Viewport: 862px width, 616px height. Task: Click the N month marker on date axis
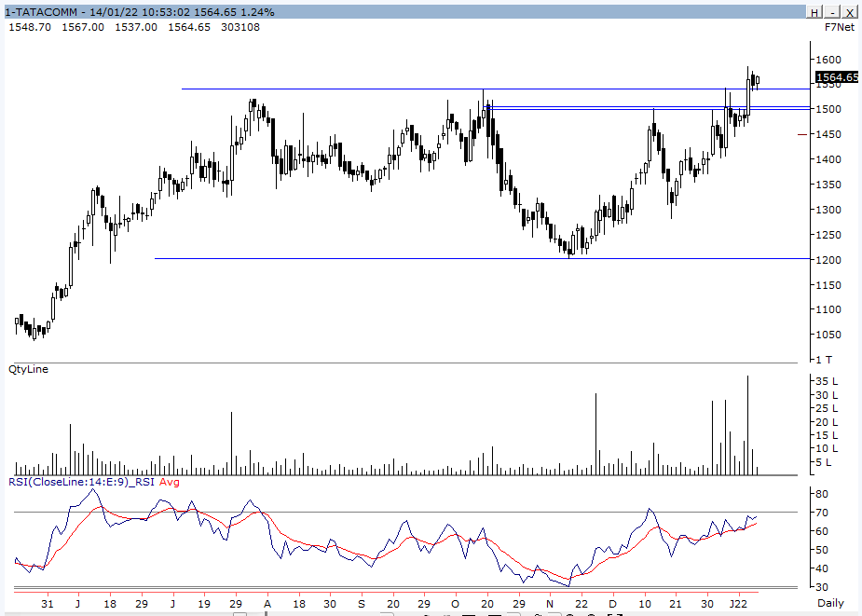tap(549, 603)
